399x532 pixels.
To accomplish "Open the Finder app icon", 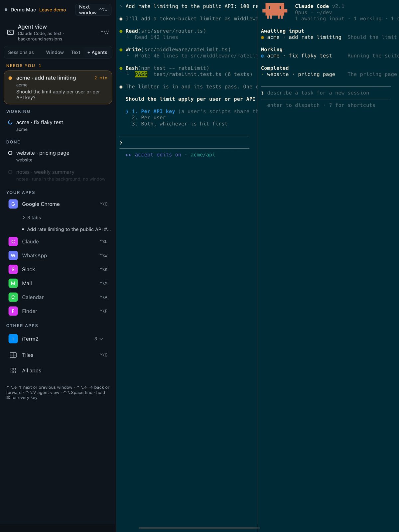I will tap(13, 311).
